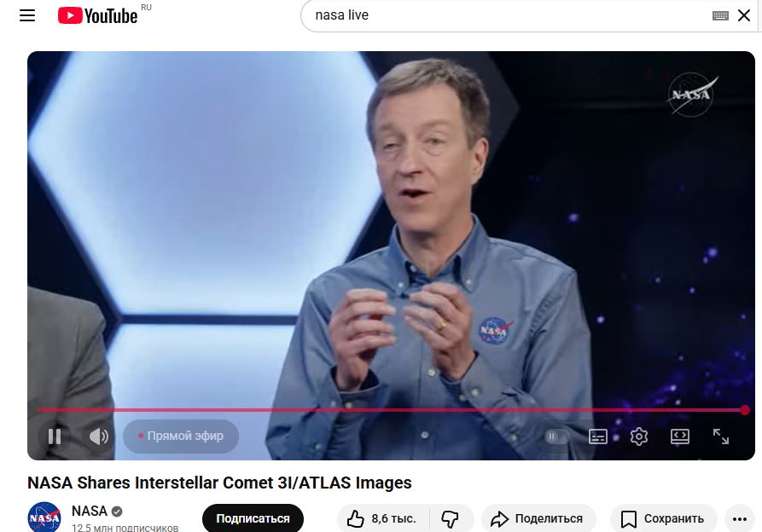Pause the live video
This screenshot has width=762, height=532.
pyautogui.click(x=55, y=437)
